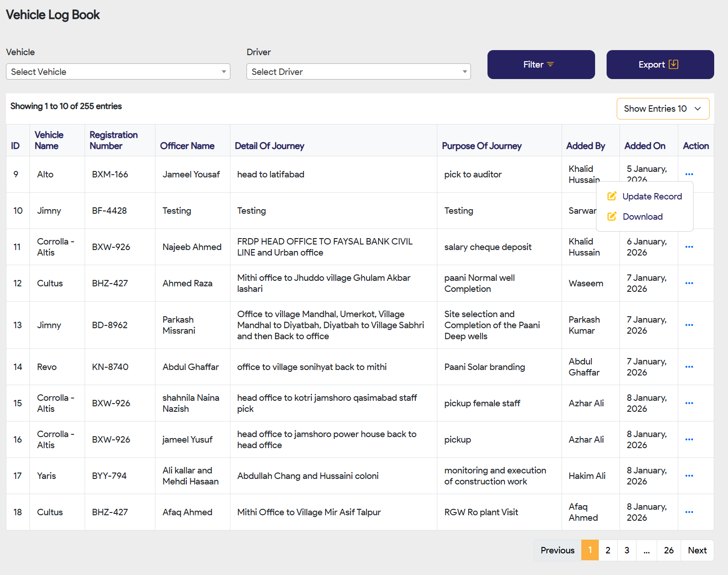Open action dots for shahnila Naina Nazish row
Viewport: 728px width, 575px height.
[689, 403]
